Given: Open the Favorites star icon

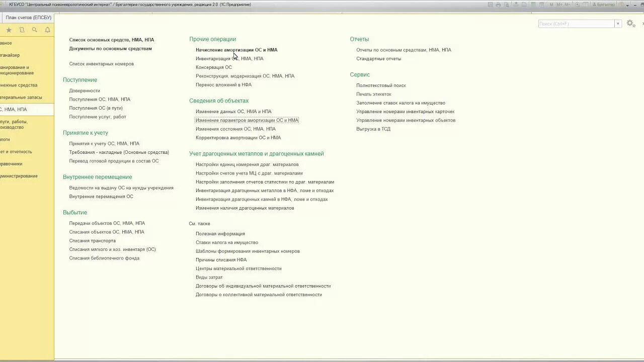Looking at the screenshot, I should click(9, 30).
